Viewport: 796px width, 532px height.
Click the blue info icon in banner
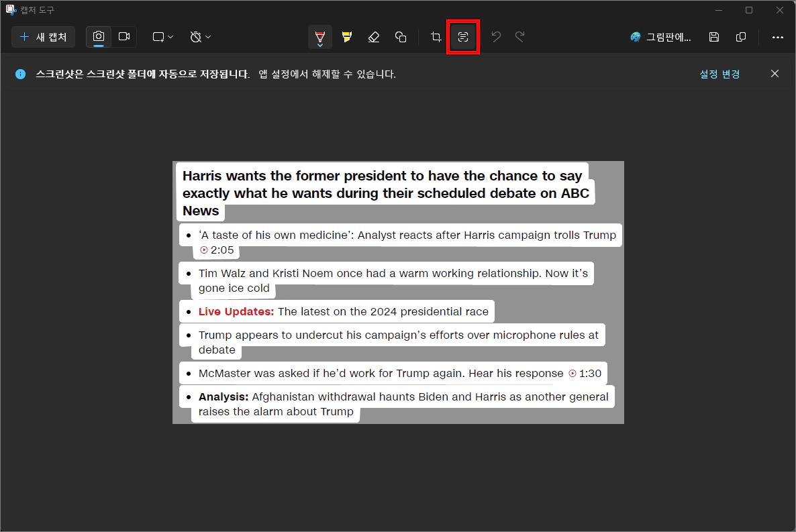tap(20, 74)
